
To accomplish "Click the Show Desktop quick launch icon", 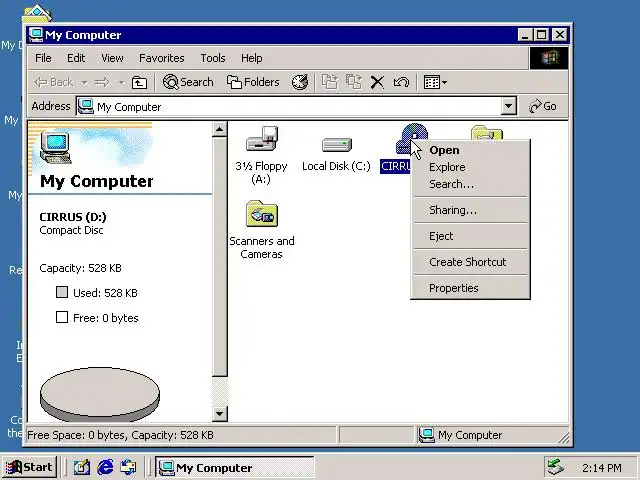I will pos(82,467).
